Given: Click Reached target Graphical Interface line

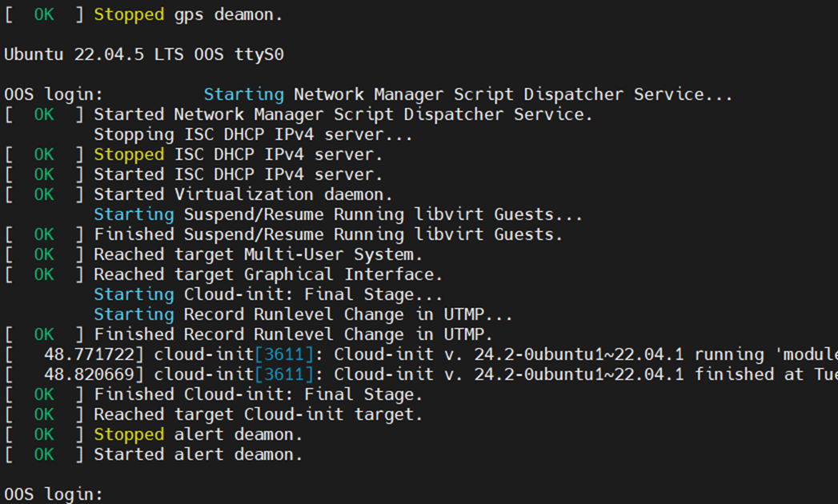Looking at the screenshot, I should pos(223,274).
